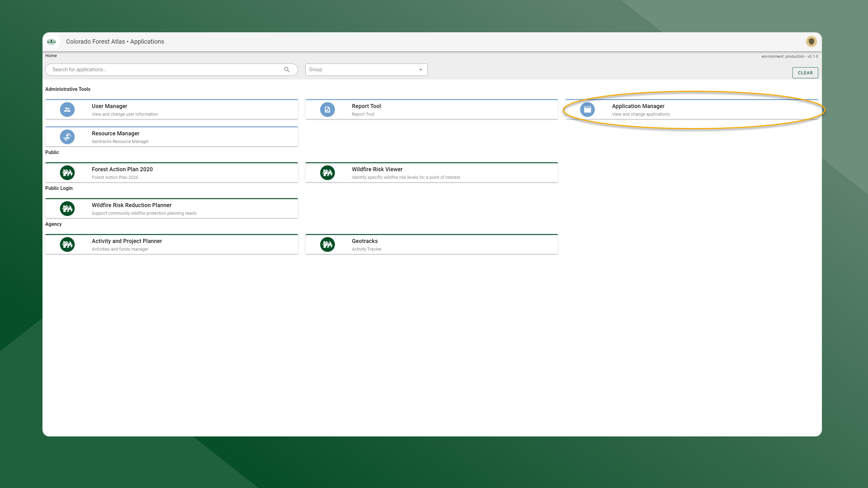Click the Forest Action Plan 2020 icon

pos(67,173)
